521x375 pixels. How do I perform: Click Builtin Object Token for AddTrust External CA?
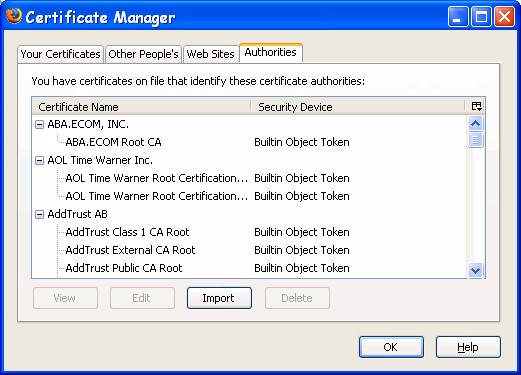click(x=302, y=250)
